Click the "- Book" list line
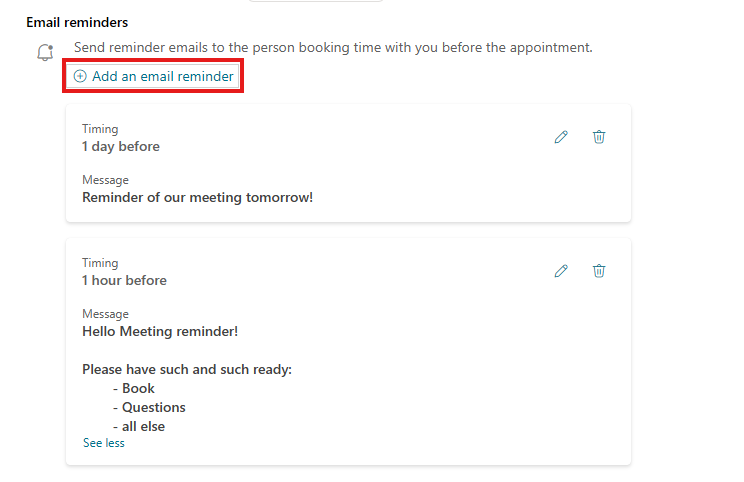The height and width of the screenshot is (482, 744). pyautogui.click(x=134, y=388)
